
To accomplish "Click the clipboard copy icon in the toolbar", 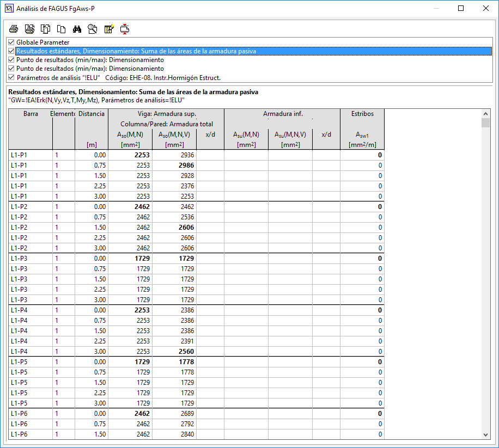I will [x=46, y=29].
